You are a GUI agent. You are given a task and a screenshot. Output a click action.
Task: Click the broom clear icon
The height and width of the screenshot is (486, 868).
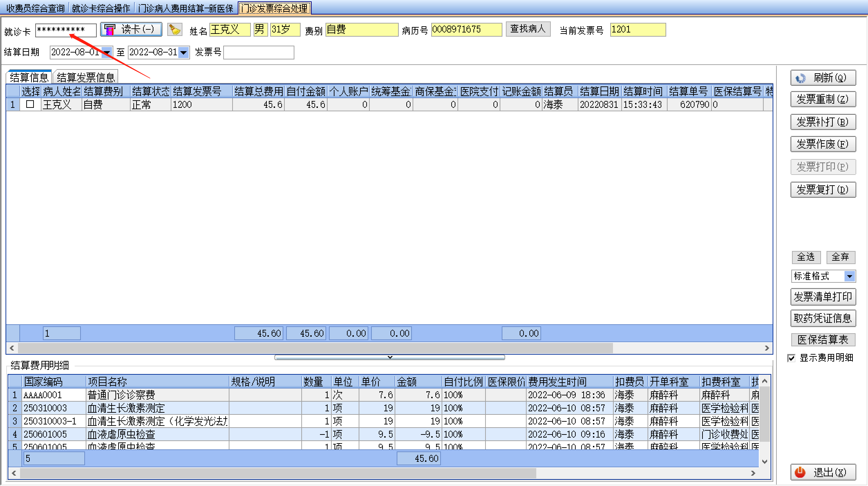pyautogui.click(x=175, y=30)
